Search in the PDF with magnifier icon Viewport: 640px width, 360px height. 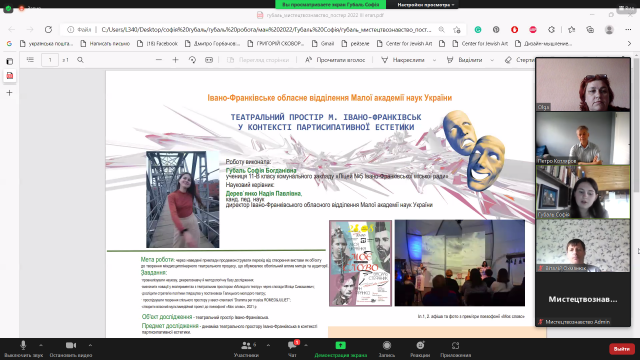tap(80, 60)
